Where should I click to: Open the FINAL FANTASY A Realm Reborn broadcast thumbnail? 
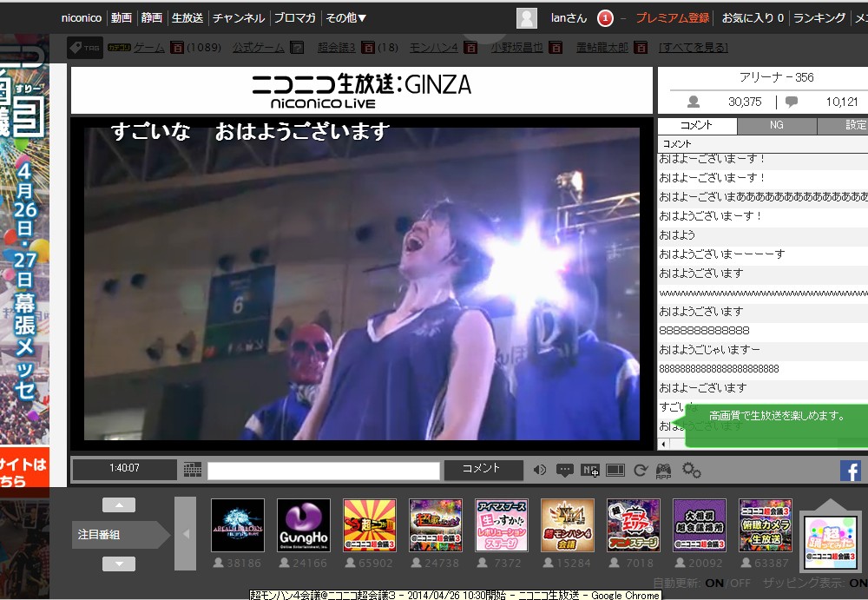pos(238,525)
